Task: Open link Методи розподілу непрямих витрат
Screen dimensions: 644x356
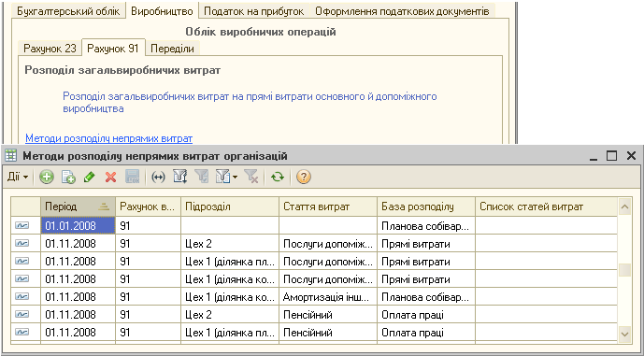Action: pos(108,138)
